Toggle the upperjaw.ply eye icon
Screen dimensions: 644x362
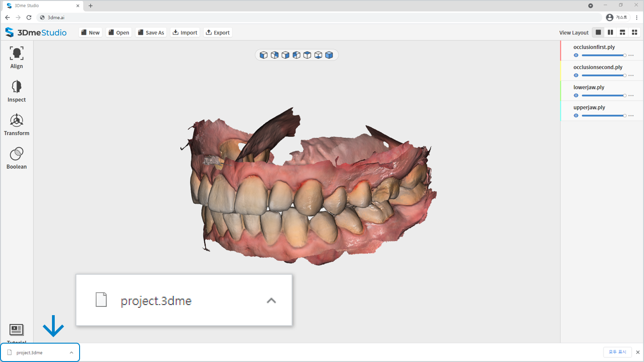[576, 116]
